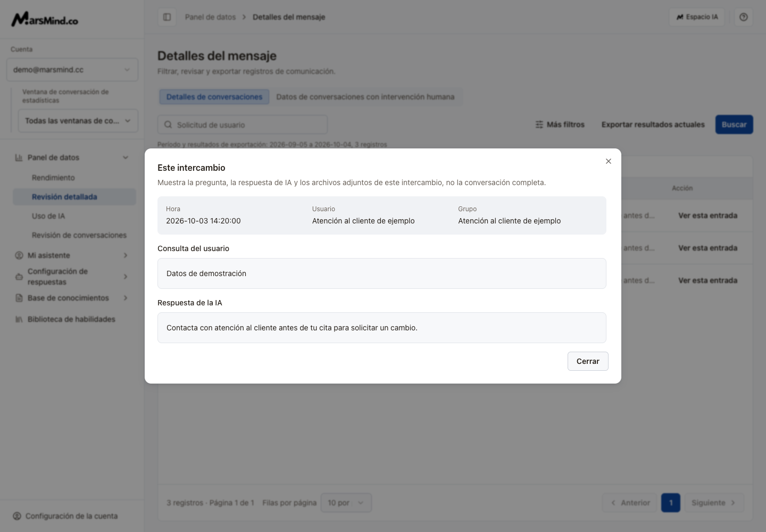Open Configuración de la cuenta

click(x=71, y=516)
